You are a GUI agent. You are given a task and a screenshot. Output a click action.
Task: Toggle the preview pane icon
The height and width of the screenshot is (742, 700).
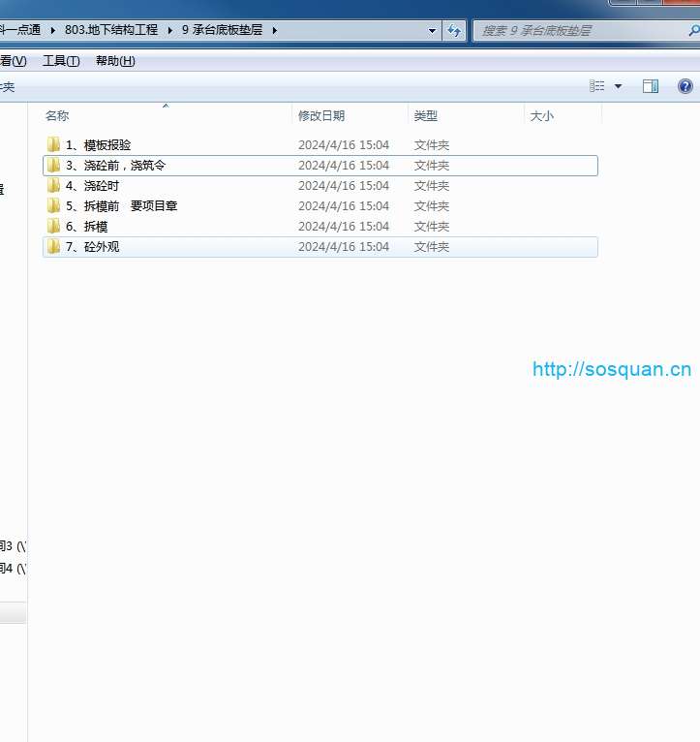pyautogui.click(x=651, y=86)
